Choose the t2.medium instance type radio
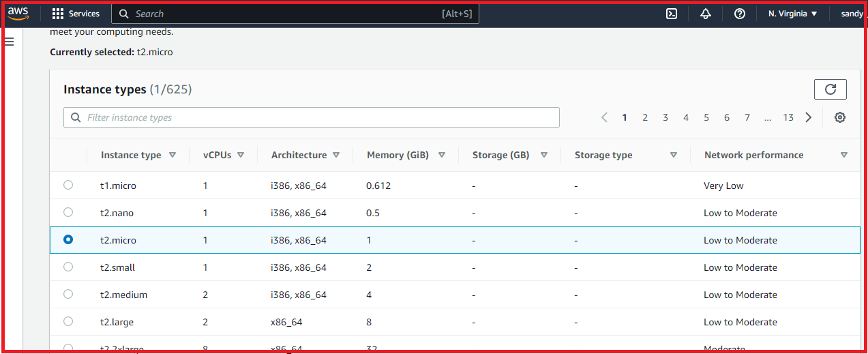Image resolution: width=868 pixels, height=354 pixels. click(68, 294)
